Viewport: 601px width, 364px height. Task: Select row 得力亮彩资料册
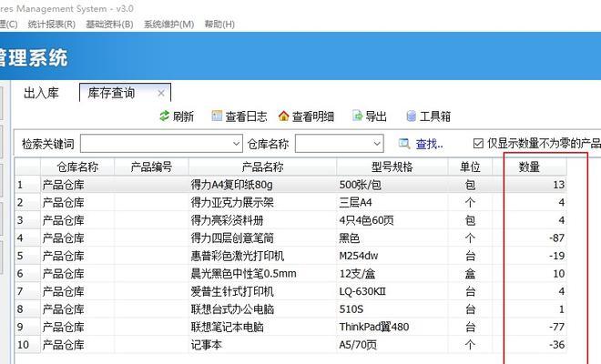(290, 220)
